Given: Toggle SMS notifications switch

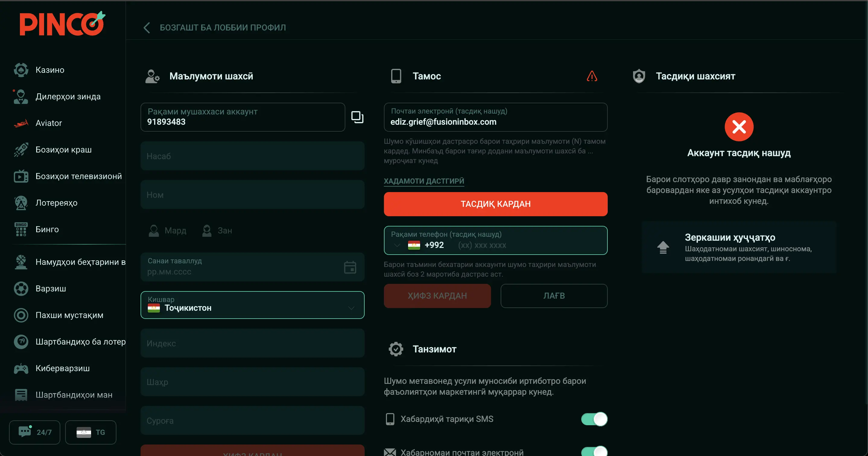Looking at the screenshot, I should (594, 419).
